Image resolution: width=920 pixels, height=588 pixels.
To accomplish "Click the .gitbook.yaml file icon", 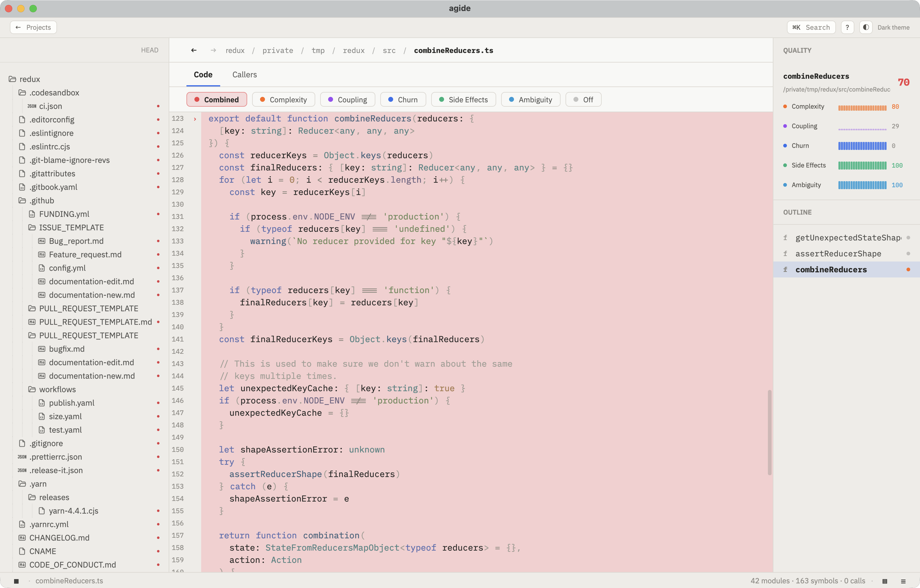I will [x=22, y=187].
